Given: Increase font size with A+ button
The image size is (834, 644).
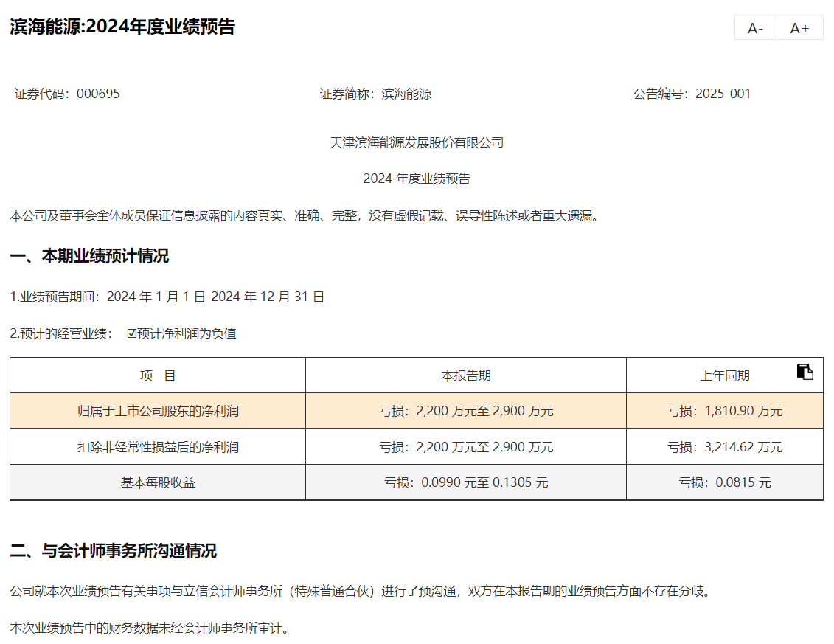Looking at the screenshot, I should click(799, 28).
